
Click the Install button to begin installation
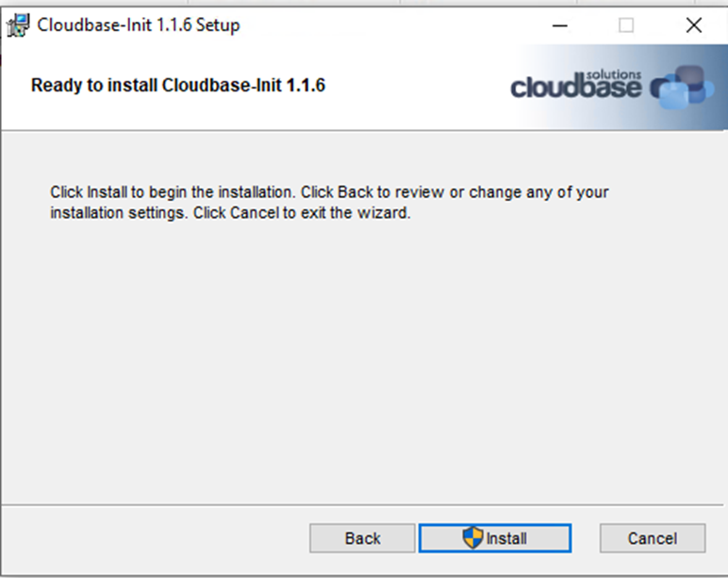click(495, 538)
